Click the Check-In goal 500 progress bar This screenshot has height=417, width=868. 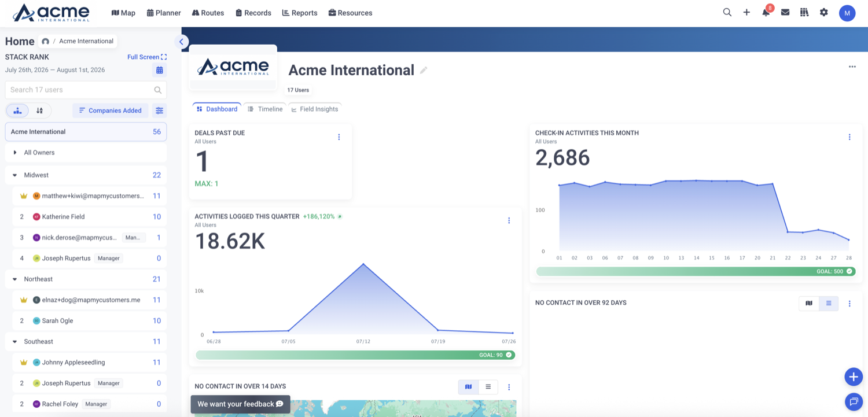pyautogui.click(x=696, y=271)
